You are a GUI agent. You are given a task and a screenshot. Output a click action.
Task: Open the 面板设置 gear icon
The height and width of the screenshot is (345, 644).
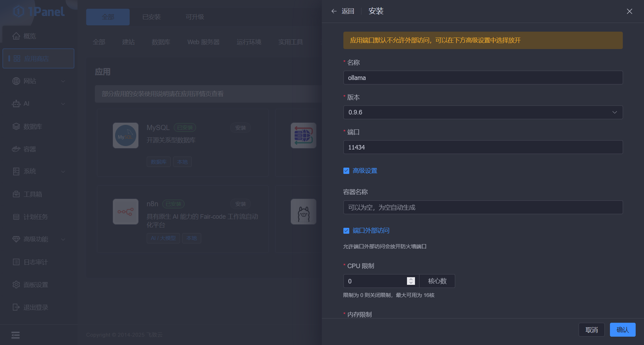(16, 284)
